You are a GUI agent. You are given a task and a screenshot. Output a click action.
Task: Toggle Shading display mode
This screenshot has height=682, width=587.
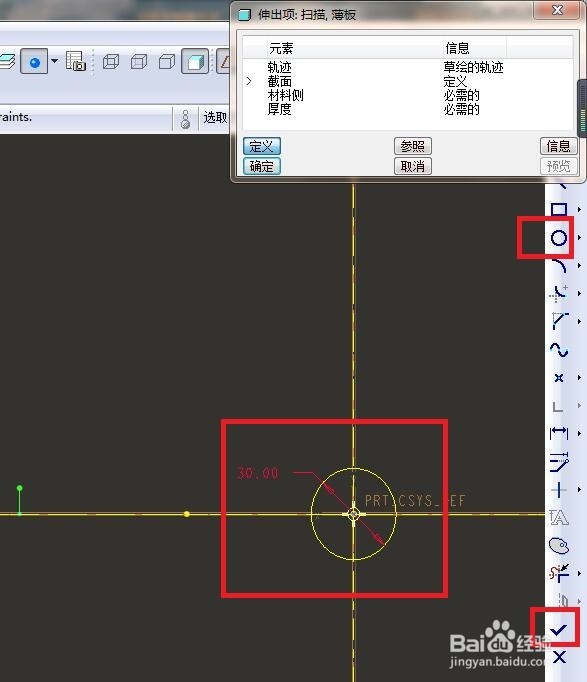tap(195, 62)
